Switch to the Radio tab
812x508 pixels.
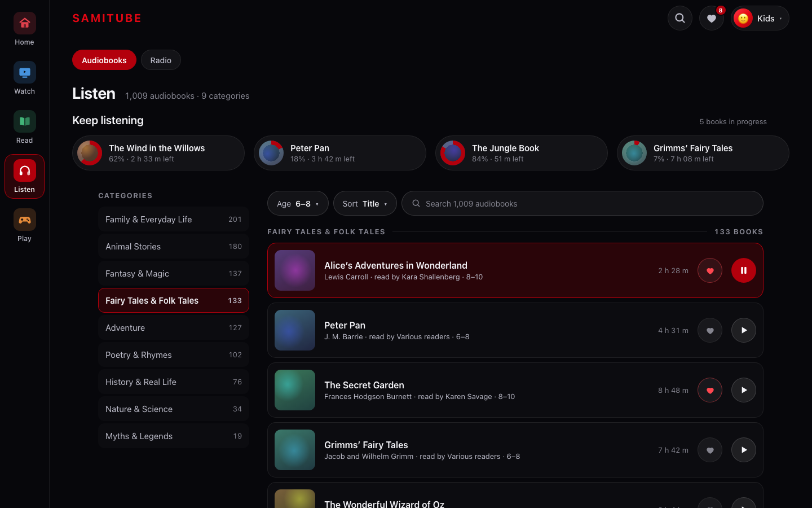[x=161, y=60]
